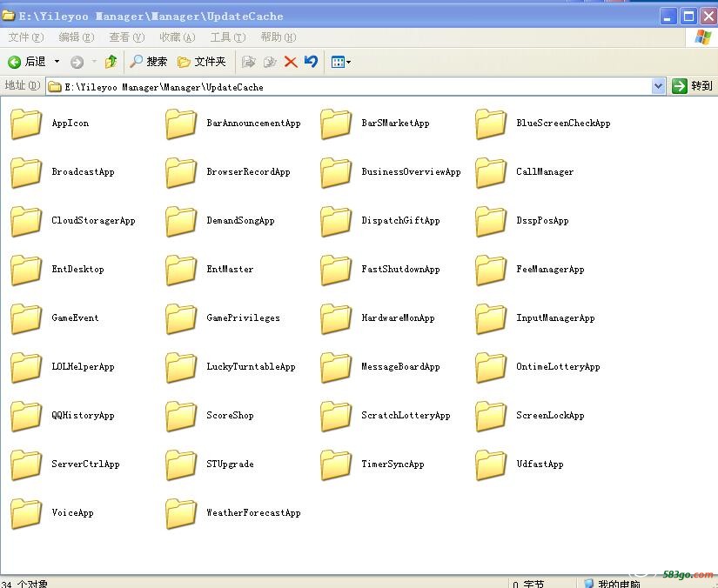Open the 工具(T) menu
Screen dimensions: 718x588
click(x=227, y=37)
